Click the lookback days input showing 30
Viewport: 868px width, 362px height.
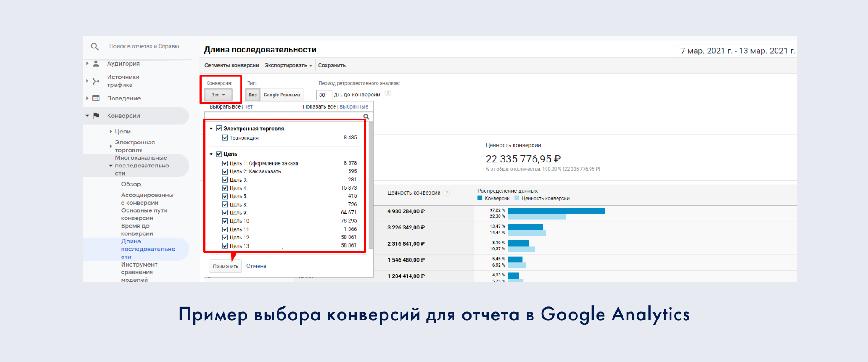click(324, 95)
